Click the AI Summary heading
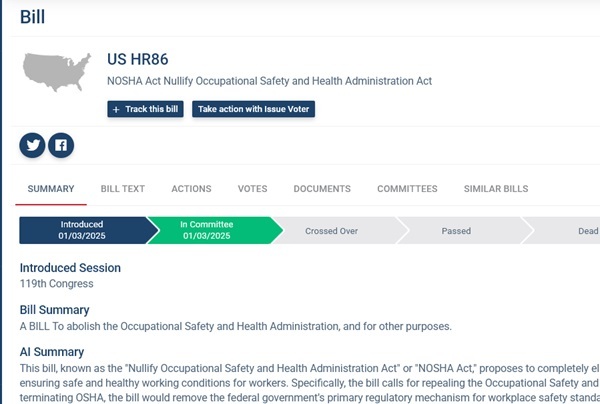 (52, 352)
